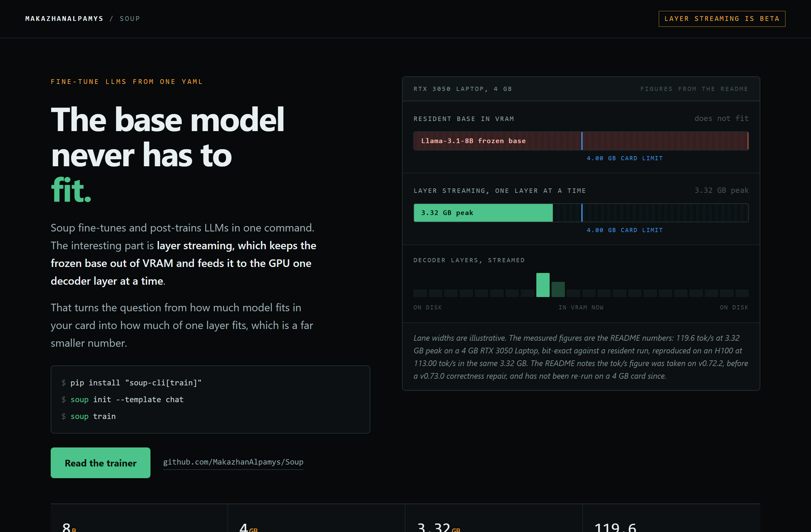Screen dimensions: 811x532
Task: Click the grey 3.32 GB peak value text
Action: tap(721, 190)
